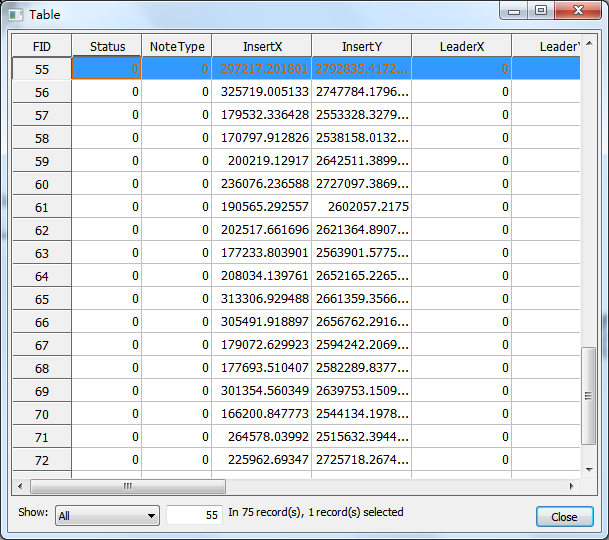Viewport: 609px width, 540px height.
Task: Select row with FID 66
Action: [x=41, y=322]
